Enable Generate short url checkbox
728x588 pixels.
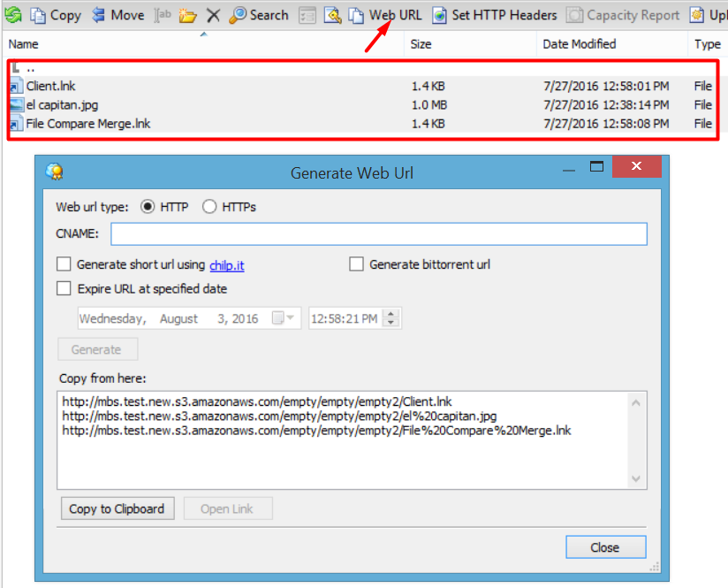click(x=64, y=264)
